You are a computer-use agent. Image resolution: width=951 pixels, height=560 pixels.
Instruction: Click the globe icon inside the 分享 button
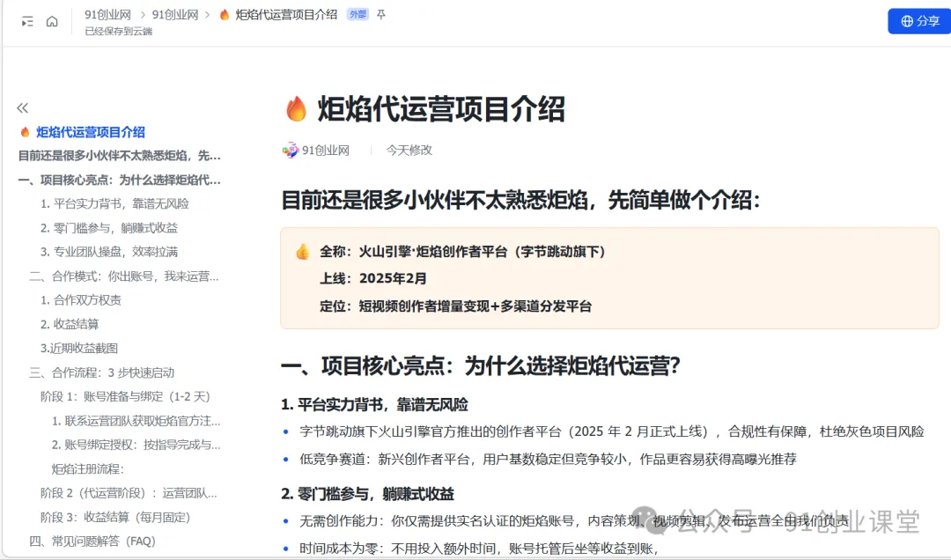pos(906,21)
